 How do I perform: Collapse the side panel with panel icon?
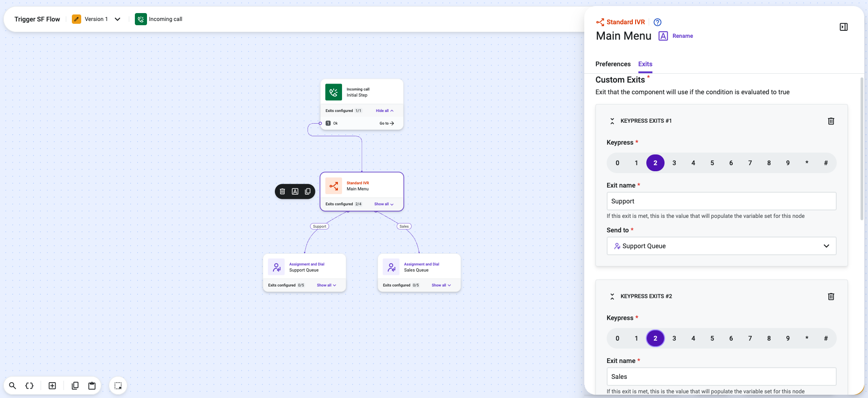tap(844, 27)
